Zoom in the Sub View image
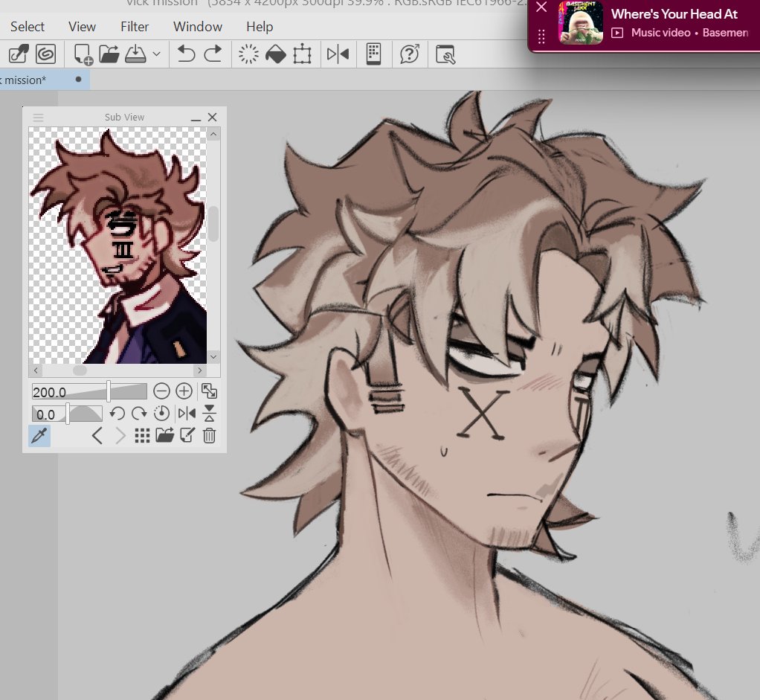 click(184, 391)
